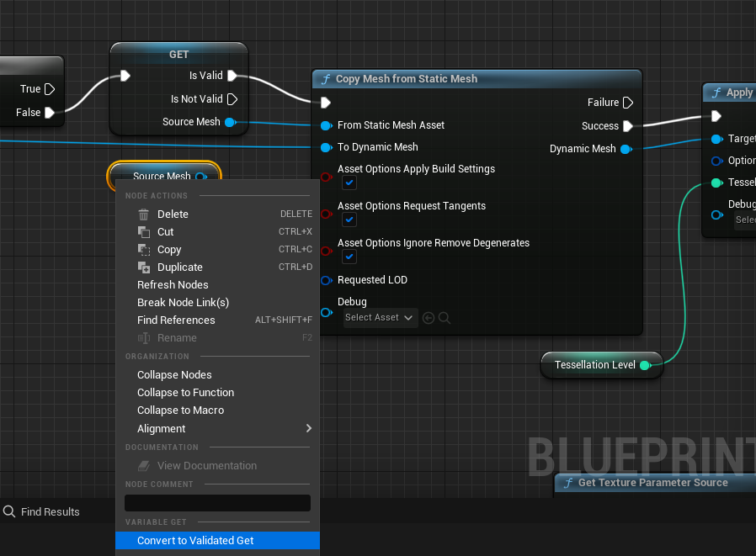Choose Cut from the context menu
The width and height of the screenshot is (756, 556).
[217, 232]
